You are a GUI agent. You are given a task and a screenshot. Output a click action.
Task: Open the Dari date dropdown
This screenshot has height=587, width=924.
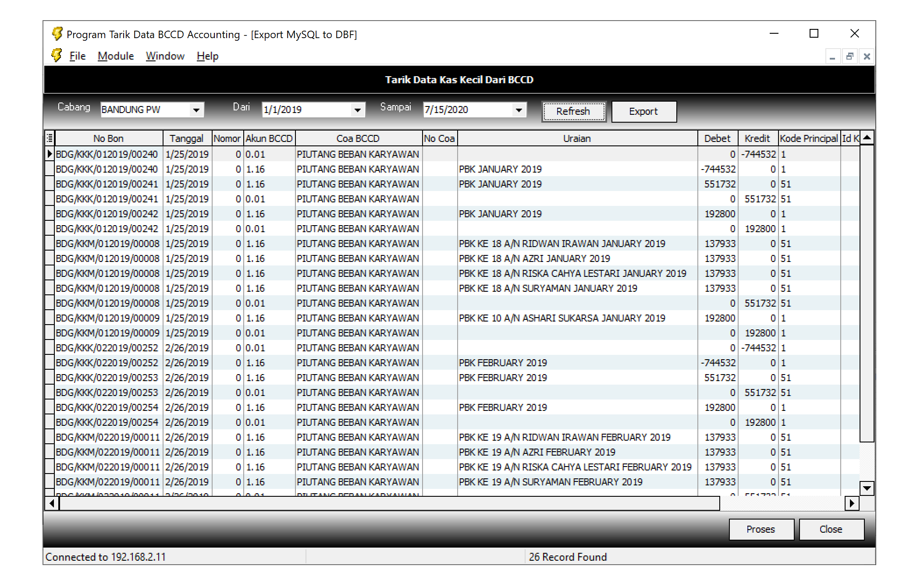click(358, 110)
